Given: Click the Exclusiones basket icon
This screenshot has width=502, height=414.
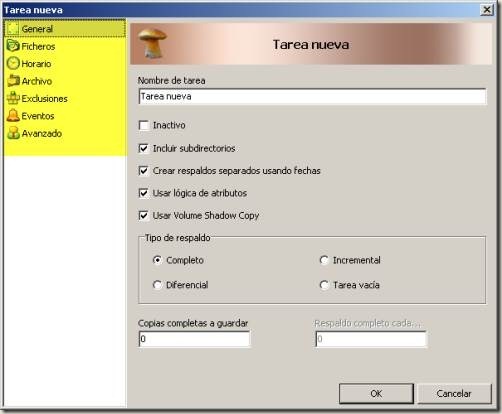Looking at the screenshot, I should point(13,98).
